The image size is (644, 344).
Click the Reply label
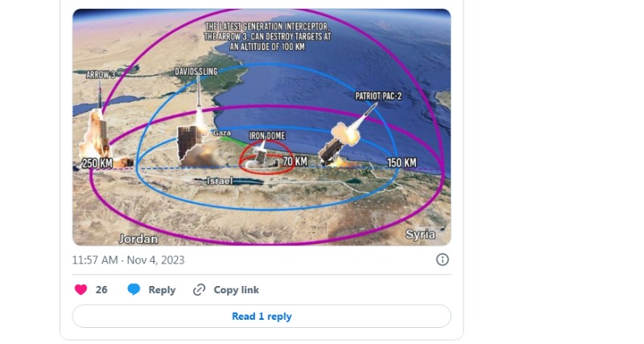point(162,290)
